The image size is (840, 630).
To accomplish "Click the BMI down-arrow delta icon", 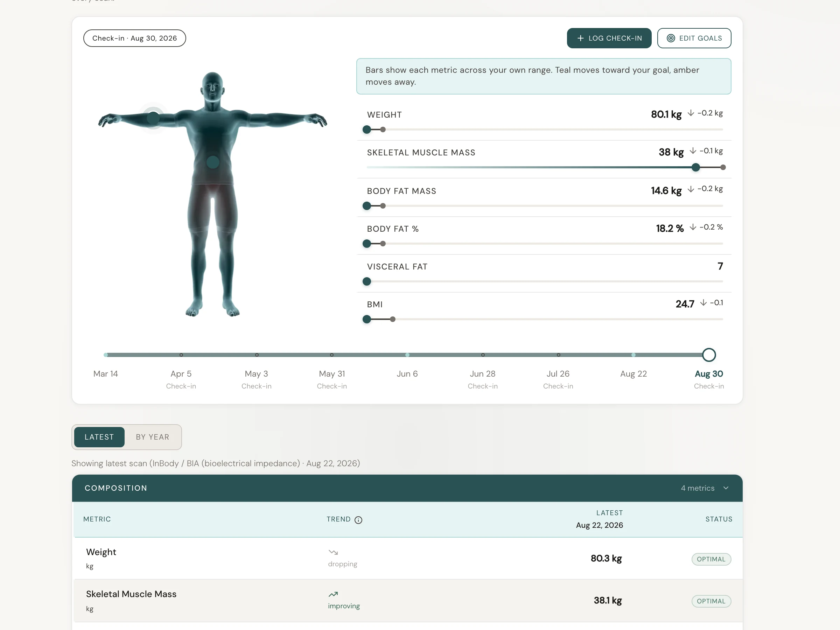I will [x=703, y=303].
